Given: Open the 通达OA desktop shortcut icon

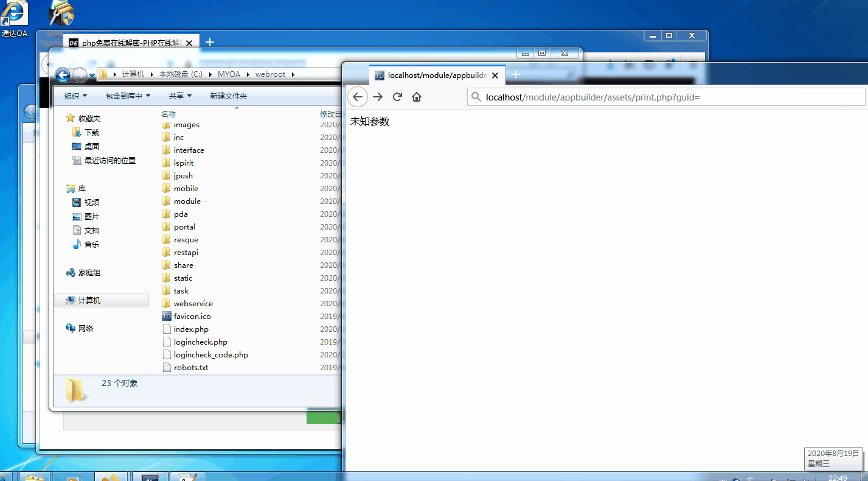Looking at the screenshot, I should click(14, 18).
